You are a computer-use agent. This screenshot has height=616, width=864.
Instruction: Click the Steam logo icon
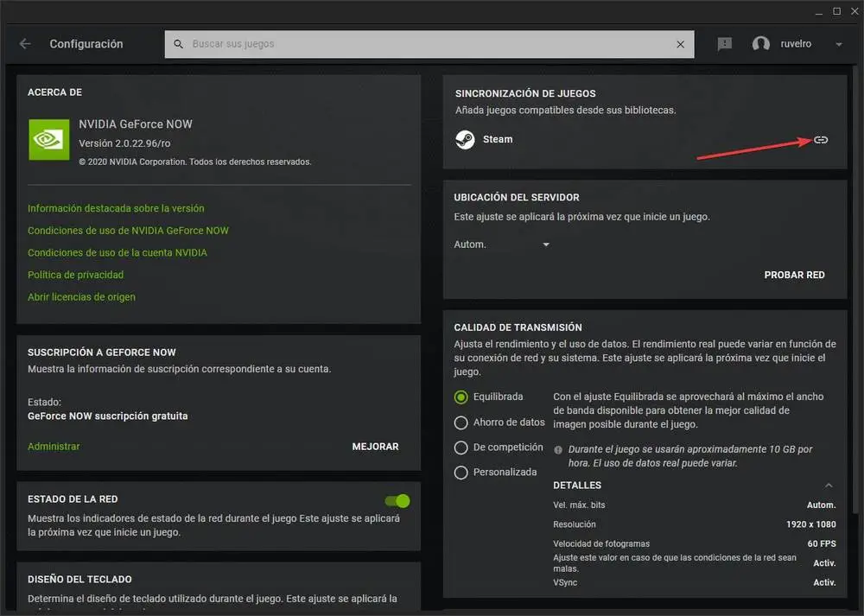[x=465, y=139]
